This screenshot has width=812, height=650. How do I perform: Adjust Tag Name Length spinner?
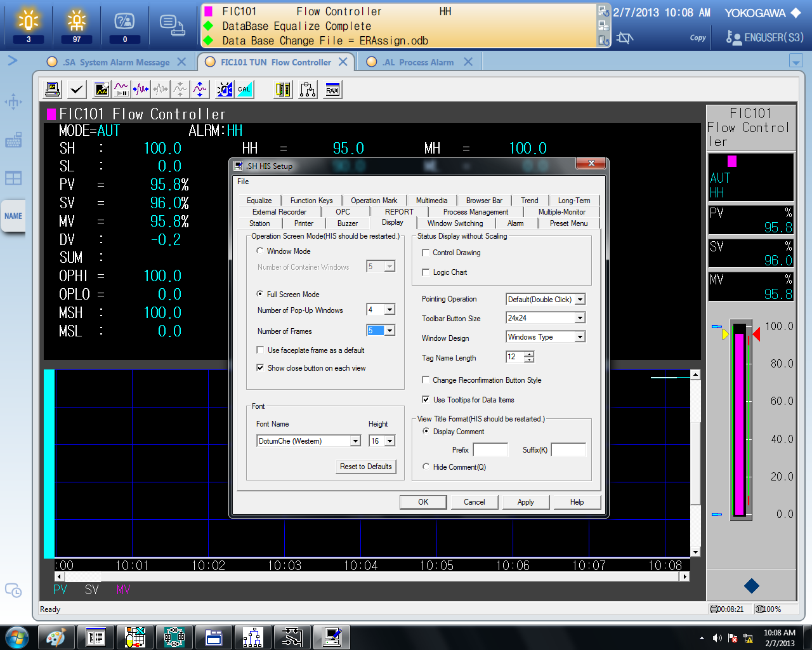coord(529,357)
